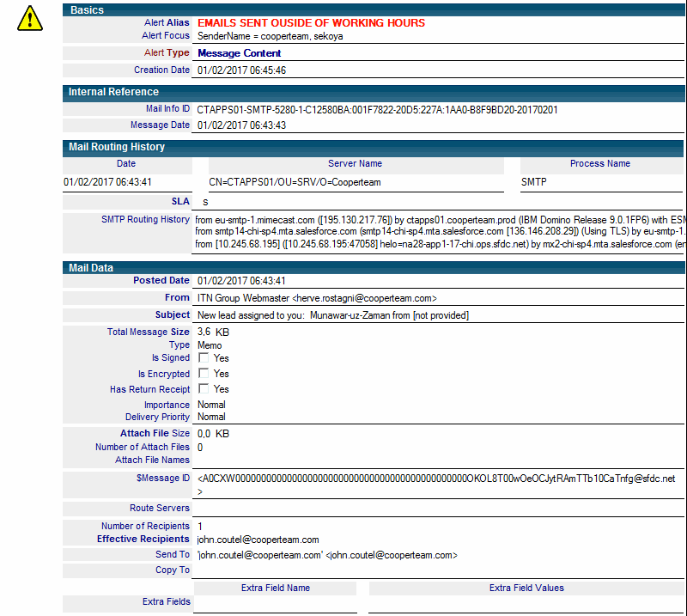Click the Alert Type value 'Message Content'
The height and width of the screenshot is (616, 687).
[x=240, y=53]
